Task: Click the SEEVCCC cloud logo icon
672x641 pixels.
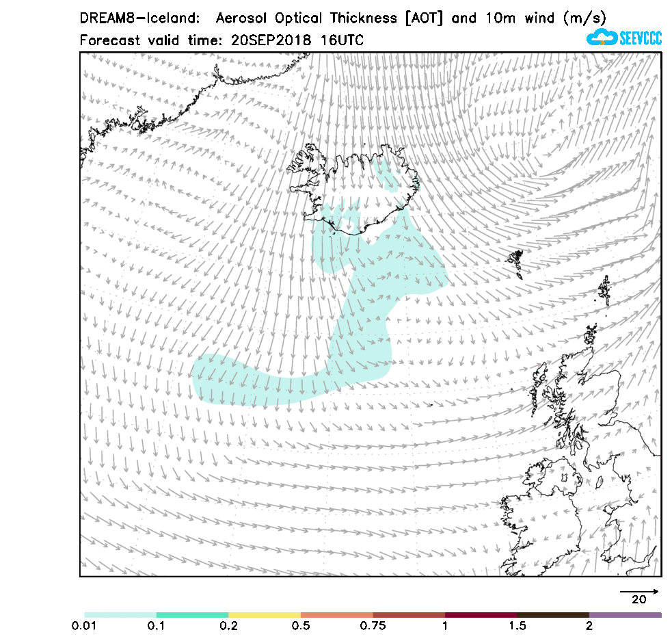Action: coord(602,37)
